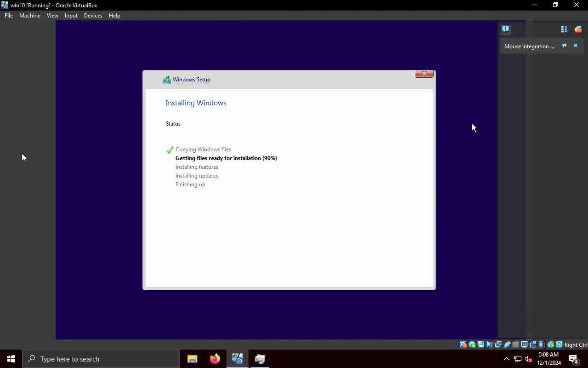Click the floppy disk status icon
The width and height of the screenshot is (588, 368).
[x=481, y=345]
